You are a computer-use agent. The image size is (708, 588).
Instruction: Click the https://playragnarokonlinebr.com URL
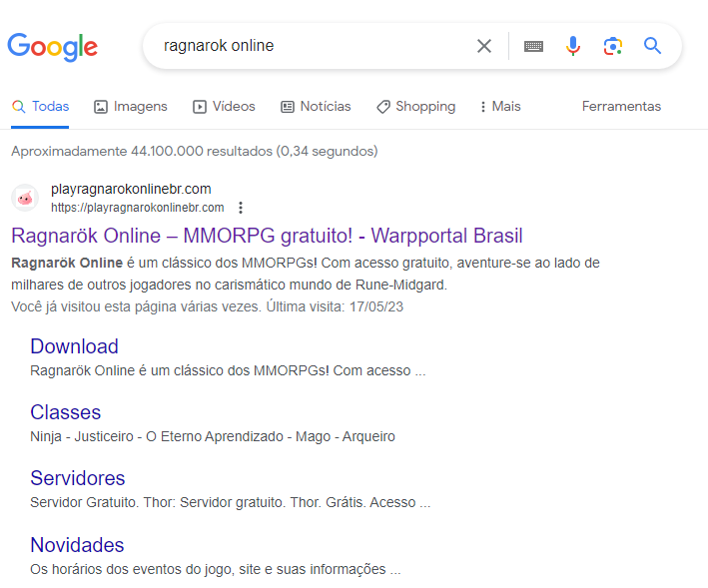(137, 208)
